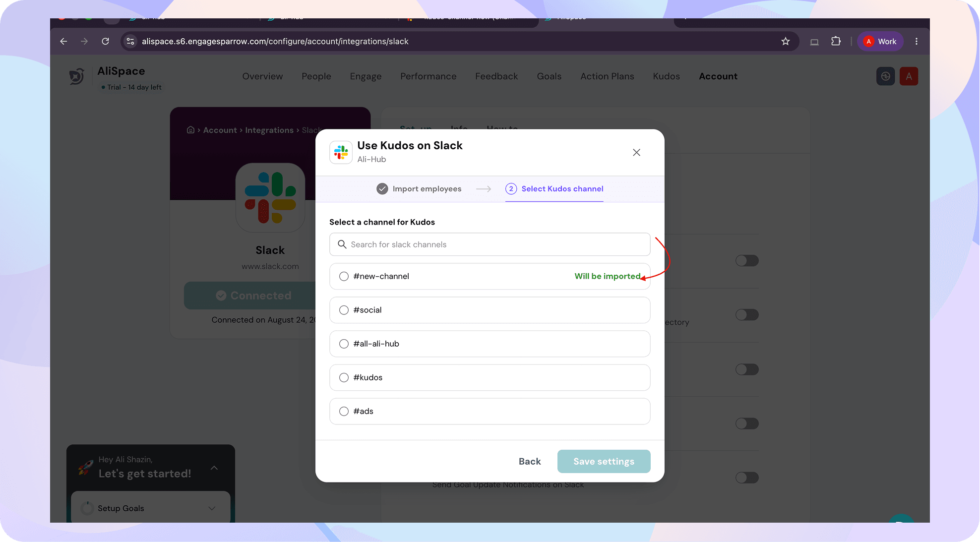Open the Select Kudos channel step
The width and height of the screenshot is (980, 542).
(x=554, y=189)
